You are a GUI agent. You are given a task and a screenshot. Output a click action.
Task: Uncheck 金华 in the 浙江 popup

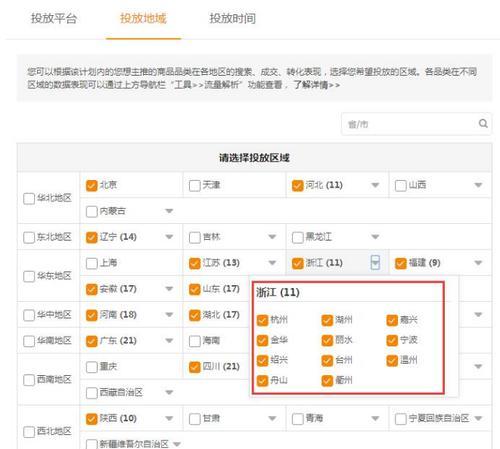pyautogui.click(x=263, y=340)
